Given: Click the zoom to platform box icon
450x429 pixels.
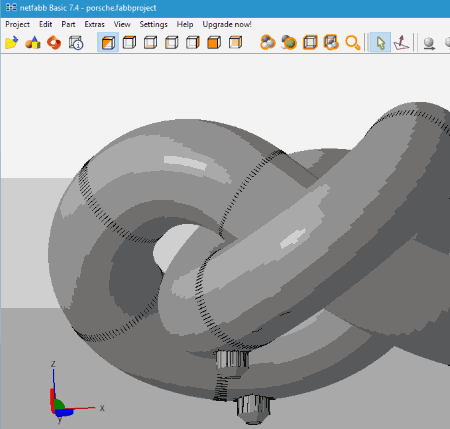Looking at the screenshot, I should [x=310, y=42].
